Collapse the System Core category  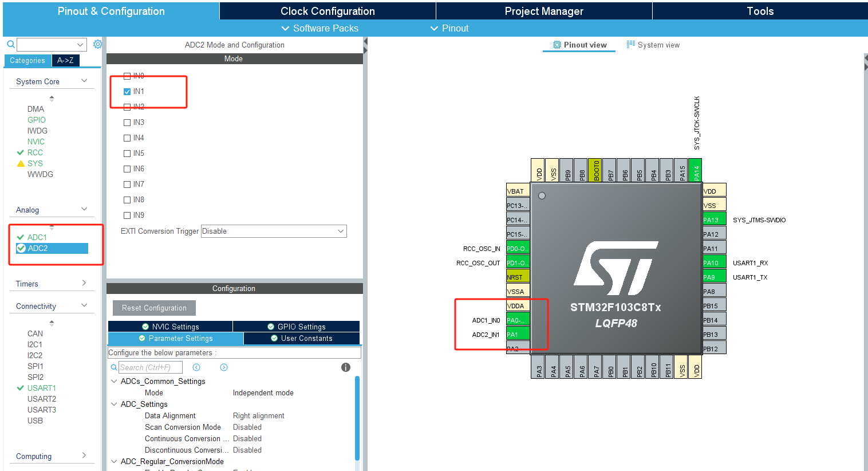pos(84,81)
